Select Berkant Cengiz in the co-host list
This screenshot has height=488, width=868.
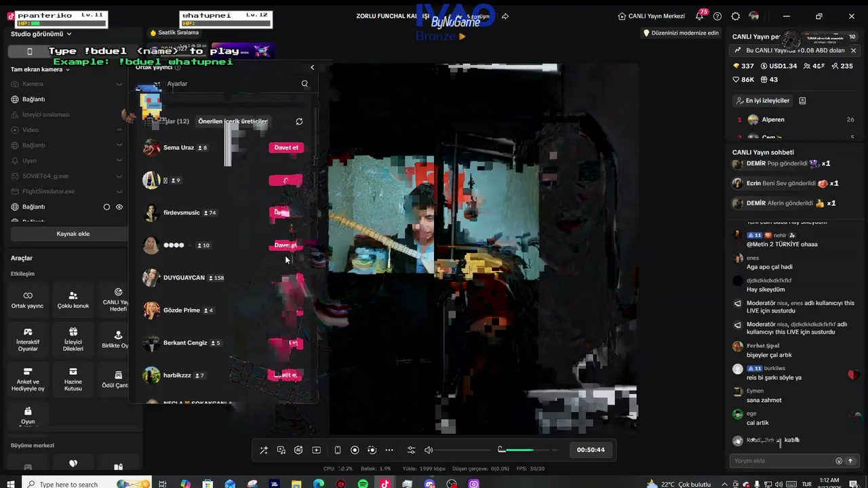pos(185,343)
